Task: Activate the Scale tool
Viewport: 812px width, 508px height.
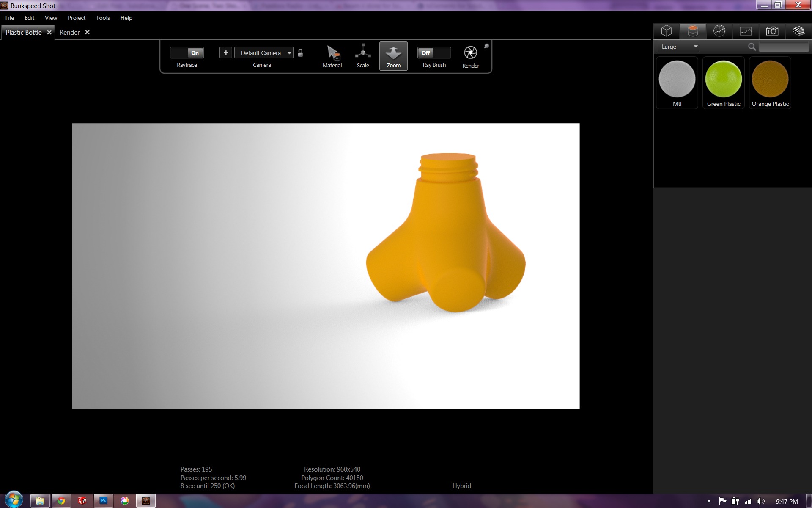Action: [x=363, y=56]
